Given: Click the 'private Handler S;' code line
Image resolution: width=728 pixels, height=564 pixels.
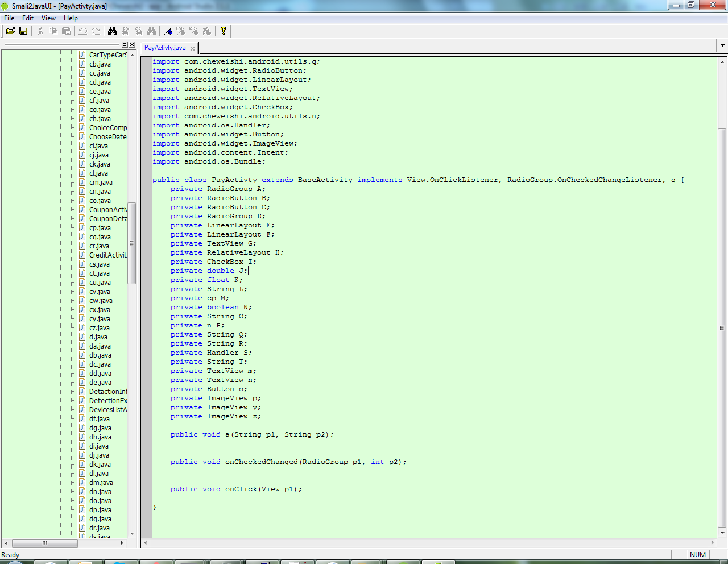Looking at the screenshot, I should (211, 353).
